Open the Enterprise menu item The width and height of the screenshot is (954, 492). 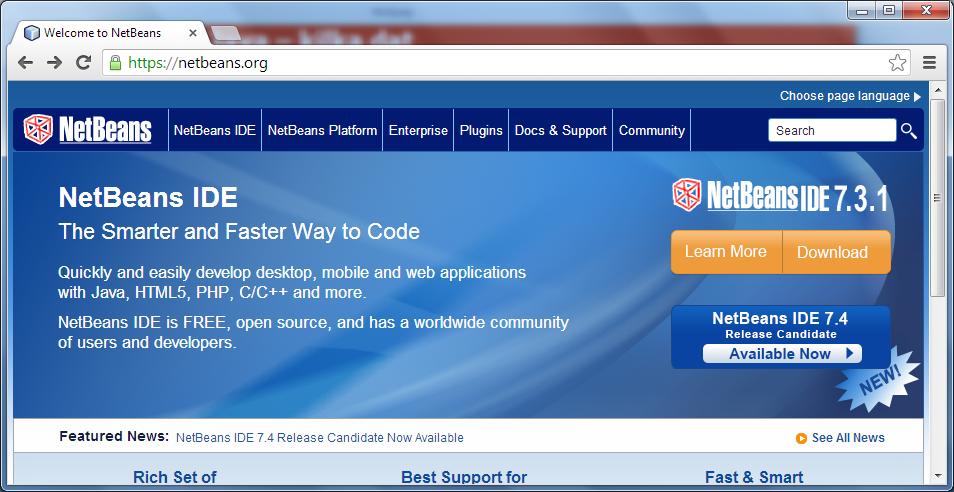pyautogui.click(x=418, y=130)
